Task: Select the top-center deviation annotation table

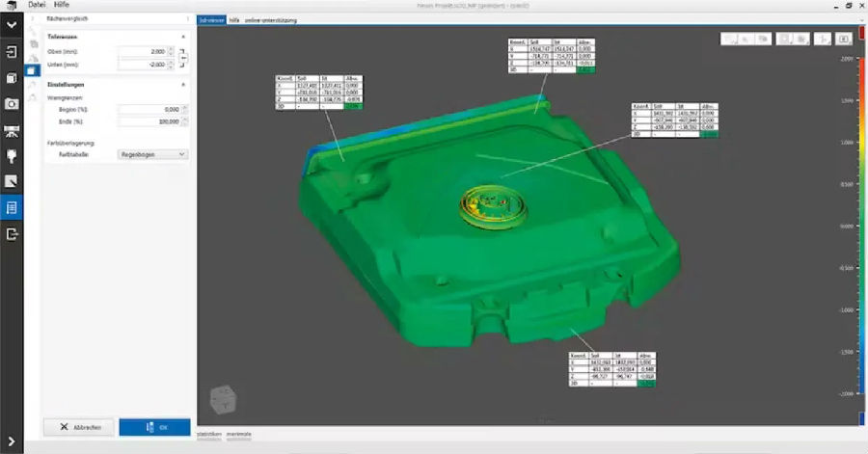Action: click(552, 56)
